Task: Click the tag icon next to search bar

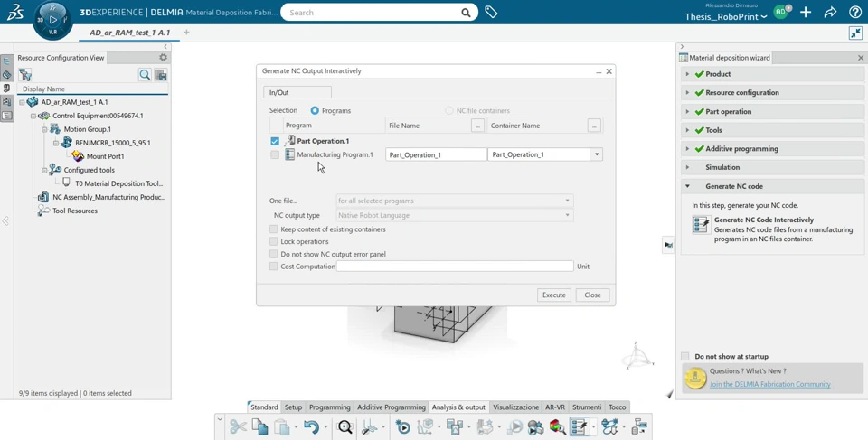Action: coord(491,12)
